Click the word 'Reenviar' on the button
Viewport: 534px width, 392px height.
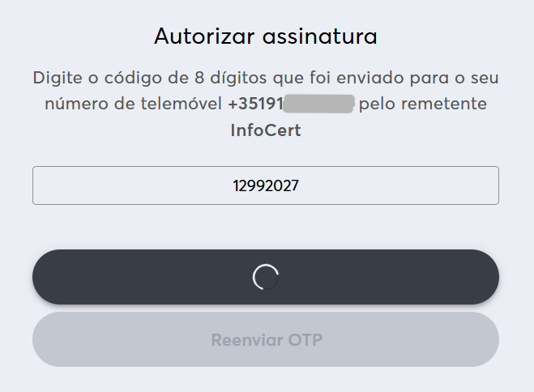pos(247,339)
